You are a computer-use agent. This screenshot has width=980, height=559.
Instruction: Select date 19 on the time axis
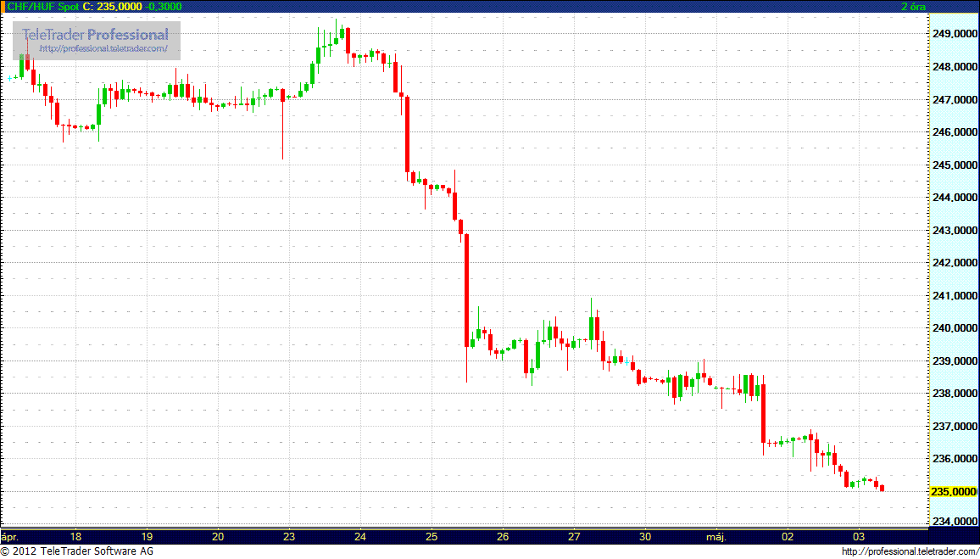click(x=147, y=536)
